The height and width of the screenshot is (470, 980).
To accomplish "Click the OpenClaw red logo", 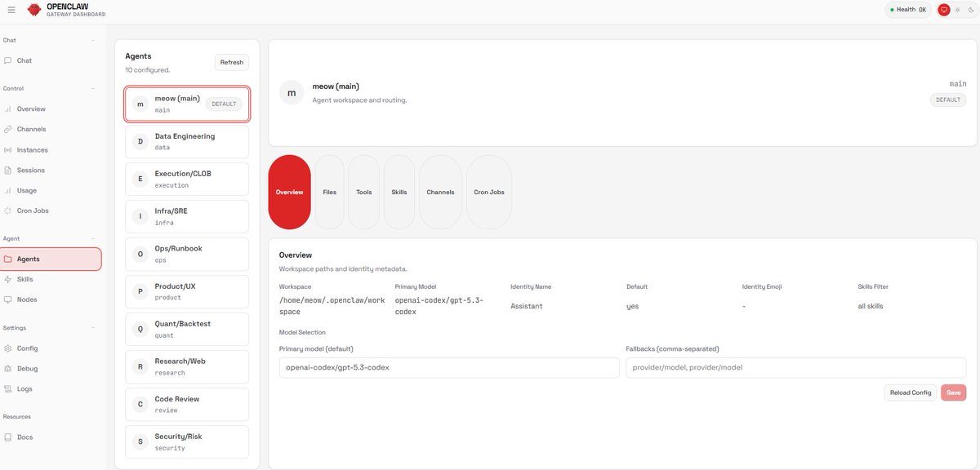I will coord(34,10).
